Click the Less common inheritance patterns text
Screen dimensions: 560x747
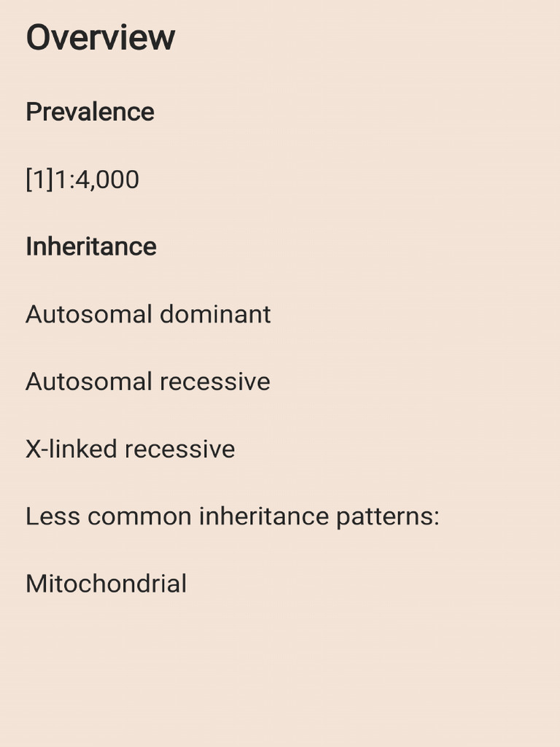[233, 516]
